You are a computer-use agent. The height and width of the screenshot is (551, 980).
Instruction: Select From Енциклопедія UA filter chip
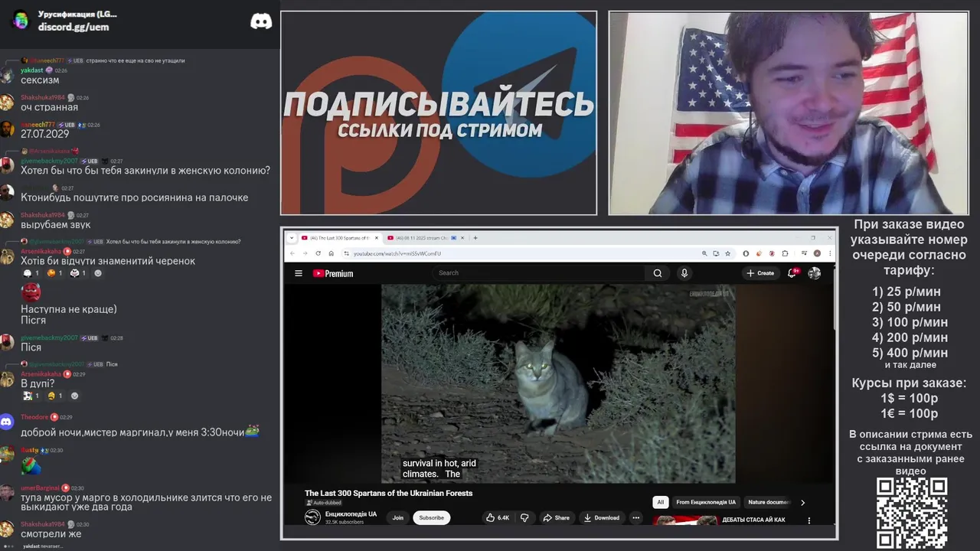tap(706, 503)
